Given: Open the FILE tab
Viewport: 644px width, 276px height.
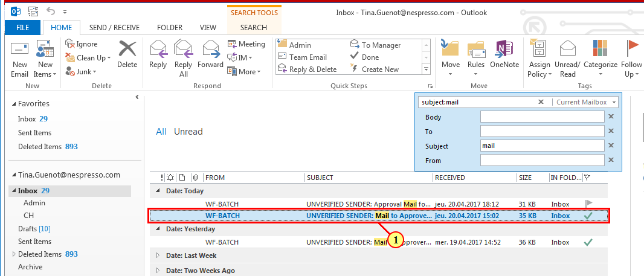Looking at the screenshot, I should 22,28.
